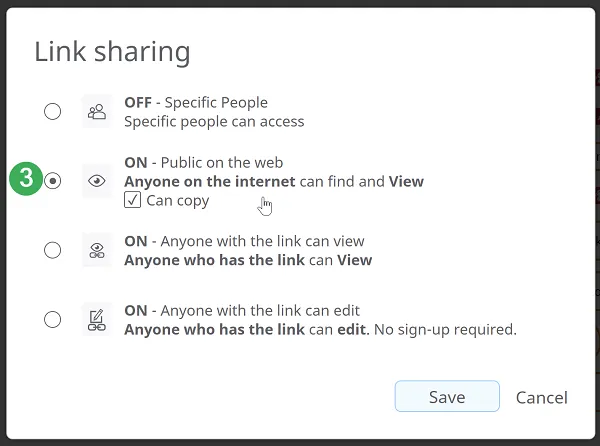
Task: Click the specific people icon for OFF option
Action: [97, 112]
